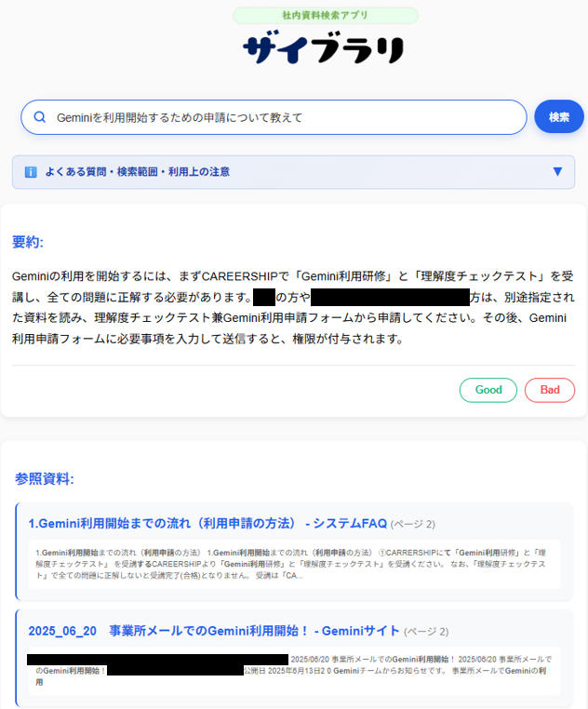588x709 pixels.
Task: Click the summary paragraph starting Geminiの利用を開始
Action: [x=293, y=307]
